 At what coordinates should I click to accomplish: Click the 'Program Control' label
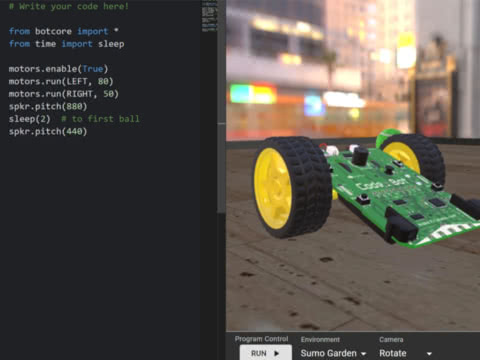[261, 339]
